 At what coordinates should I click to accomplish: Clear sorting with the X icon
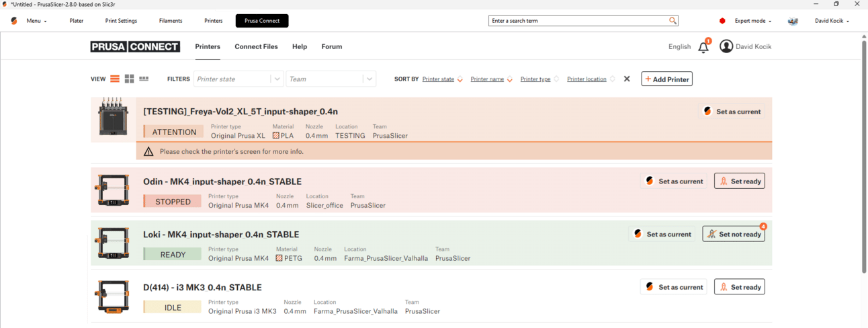627,79
